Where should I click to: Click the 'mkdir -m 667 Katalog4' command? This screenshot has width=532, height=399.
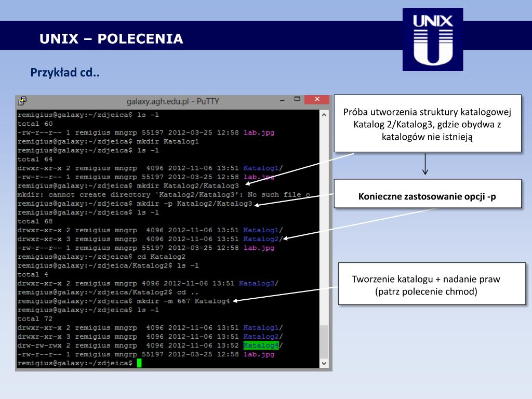pos(183,301)
